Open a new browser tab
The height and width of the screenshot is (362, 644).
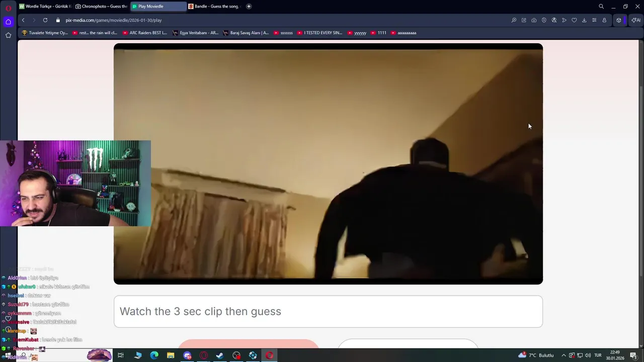(x=249, y=7)
